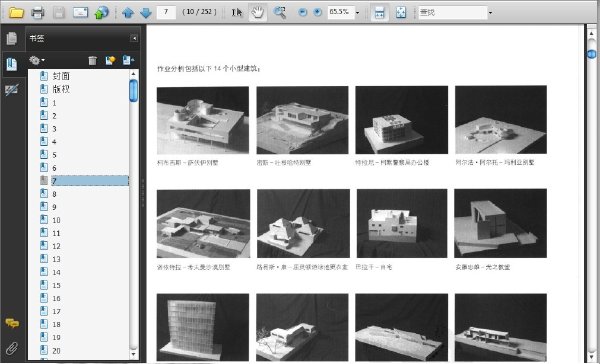Viewport: 600px width, 364px height.
Task: Click the pyramid-roof bathhouse model photo
Action: (x=303, y=223)
